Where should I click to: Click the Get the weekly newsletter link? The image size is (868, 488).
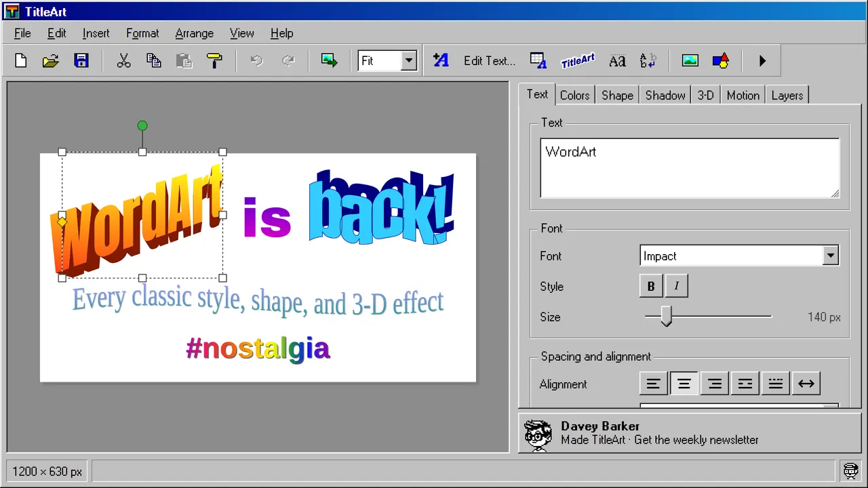696,440
